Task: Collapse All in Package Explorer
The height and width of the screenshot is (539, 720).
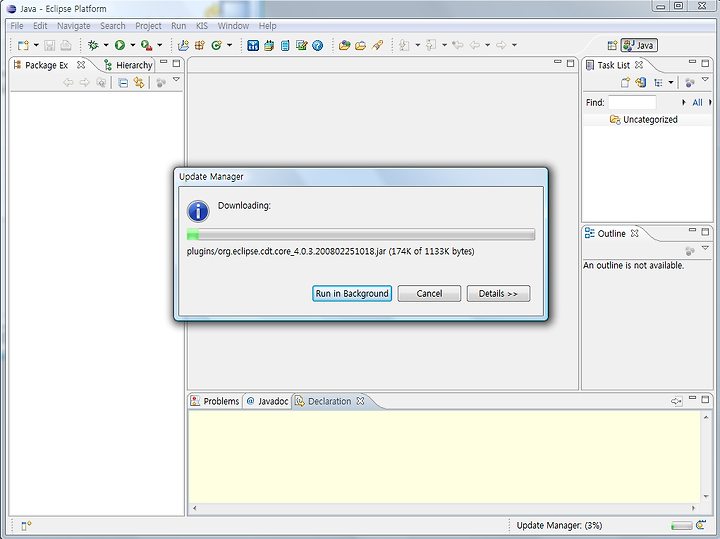Action: pyautogui.click(x=123, y=83)
